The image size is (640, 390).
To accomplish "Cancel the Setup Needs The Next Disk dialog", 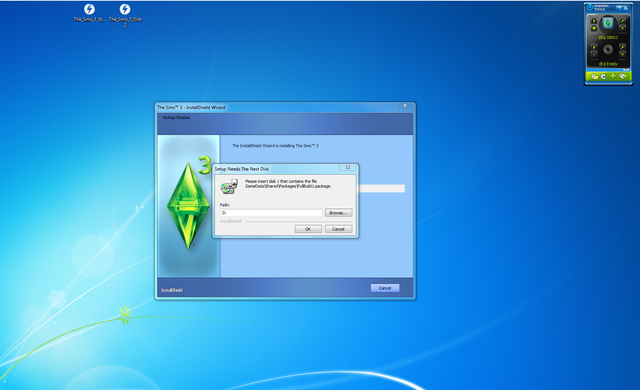I will pyautogui.click(x=338, y=229).
